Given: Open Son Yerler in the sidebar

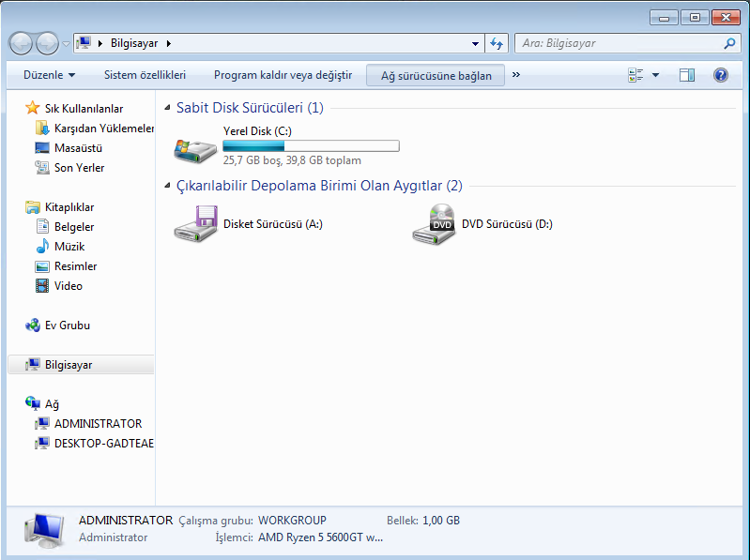Looking at the screenshot, I should (x=79, y=168).
